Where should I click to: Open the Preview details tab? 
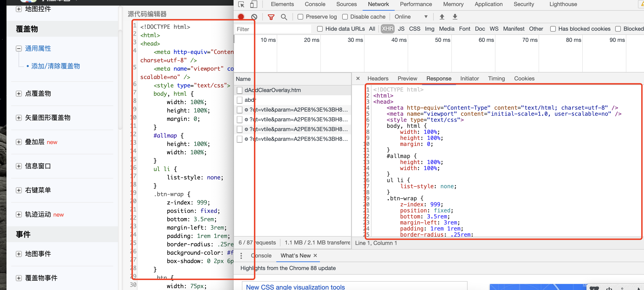click(407, 78)
